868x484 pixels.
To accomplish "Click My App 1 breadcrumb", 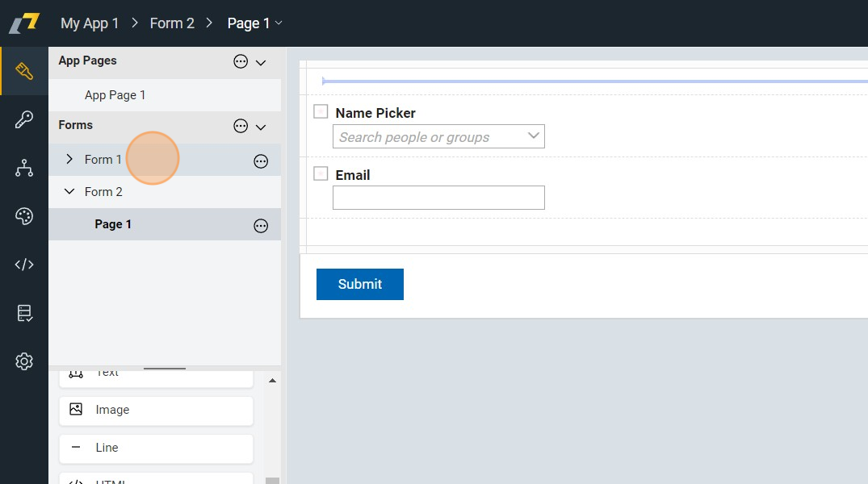I will click(x=90, y=23).
